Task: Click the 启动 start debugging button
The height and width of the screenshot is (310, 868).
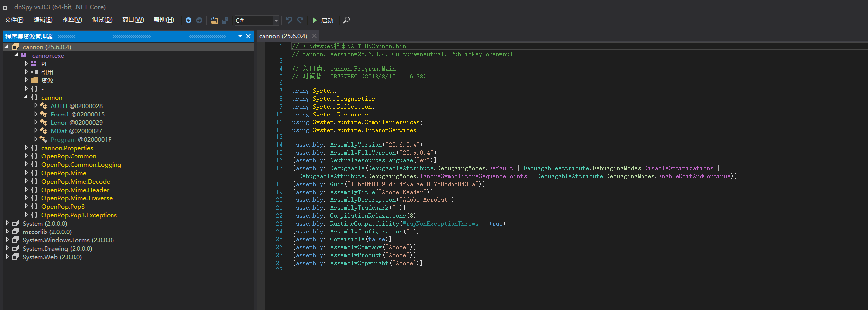Action: [323, 20]
